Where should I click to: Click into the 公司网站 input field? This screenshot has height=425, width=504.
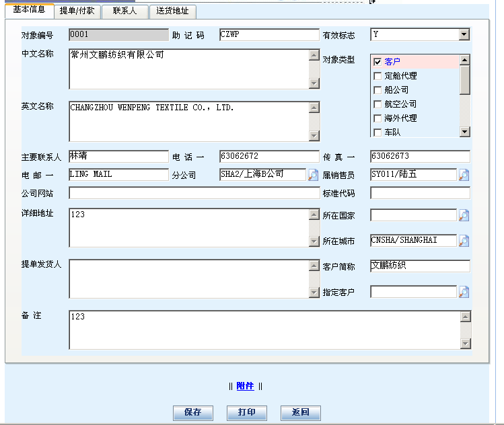pos(194,194)
